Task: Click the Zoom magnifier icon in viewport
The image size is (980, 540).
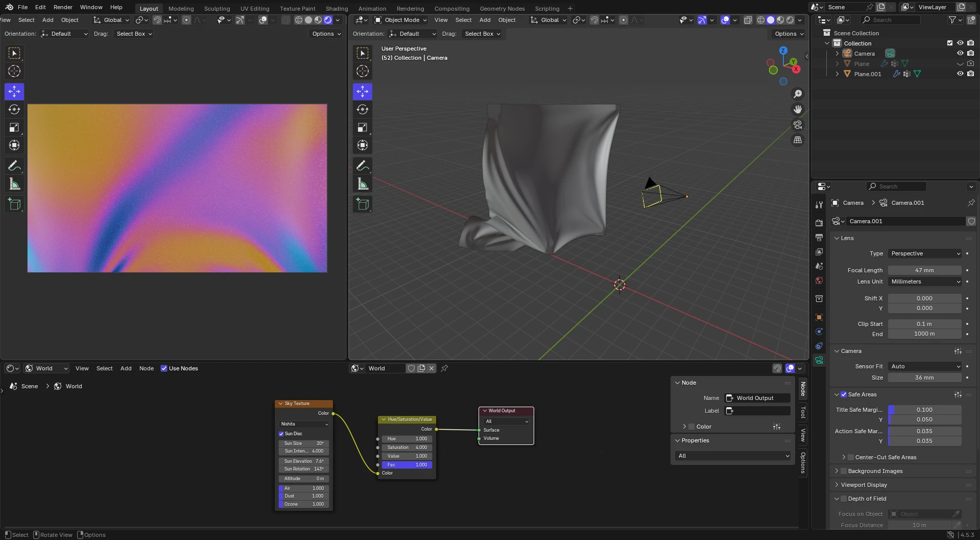Action: click(x=797, y=93)
